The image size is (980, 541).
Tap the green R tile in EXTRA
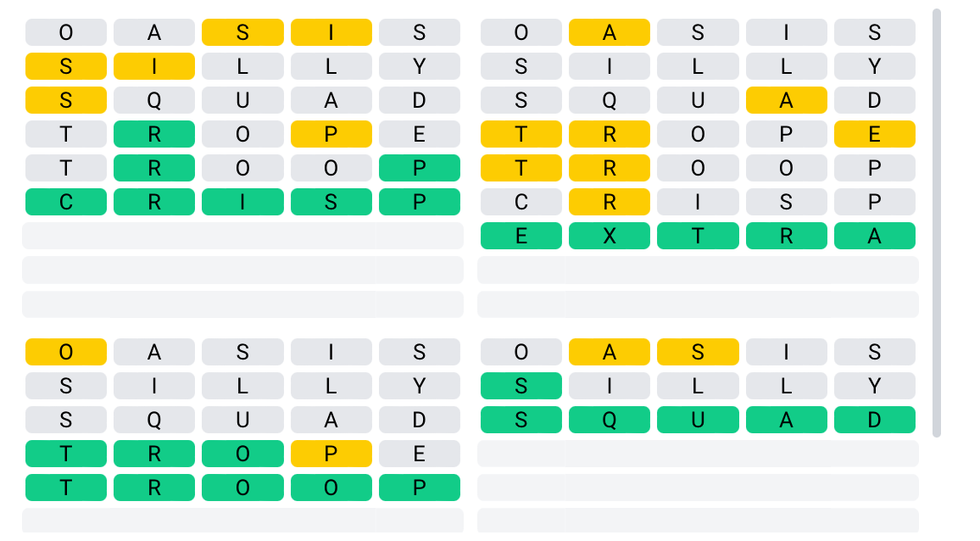tap(786, 236)
